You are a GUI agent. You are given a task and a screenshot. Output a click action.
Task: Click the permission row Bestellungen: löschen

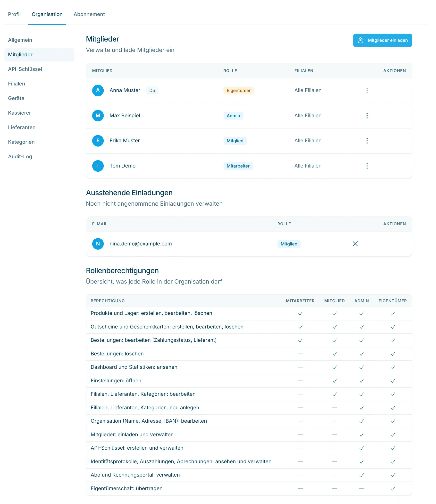[249, 354]
